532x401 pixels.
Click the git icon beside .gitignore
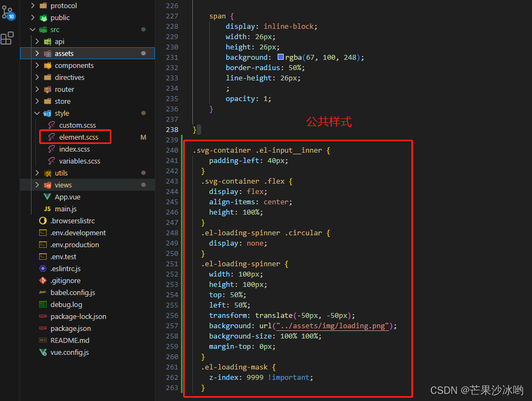pos(43,280)
